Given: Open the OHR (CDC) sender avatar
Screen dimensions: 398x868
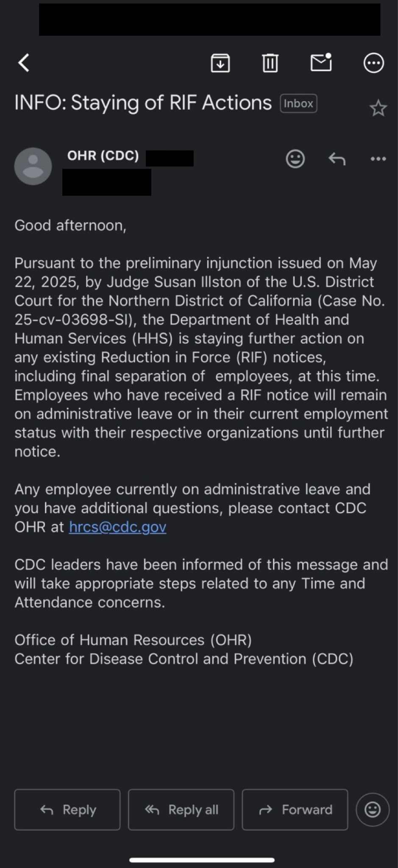Looking at the screenshot, I should point(33,166).
